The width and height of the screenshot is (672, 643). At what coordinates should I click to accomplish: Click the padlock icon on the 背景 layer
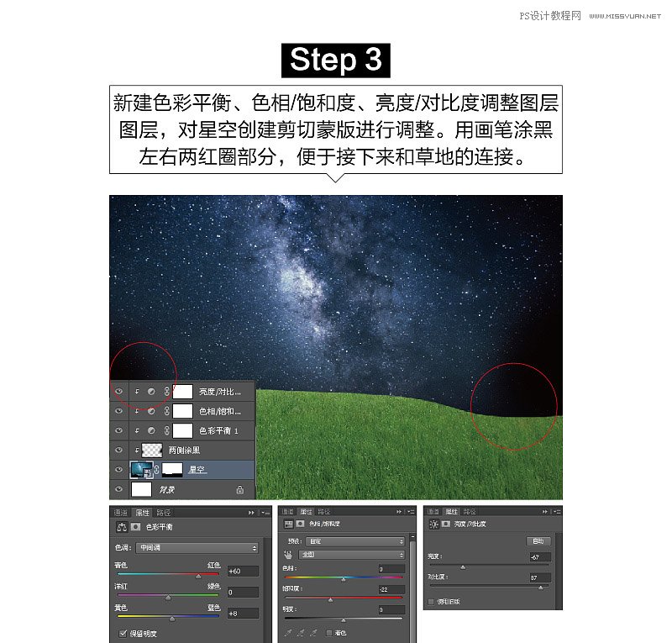coord(240,490)
